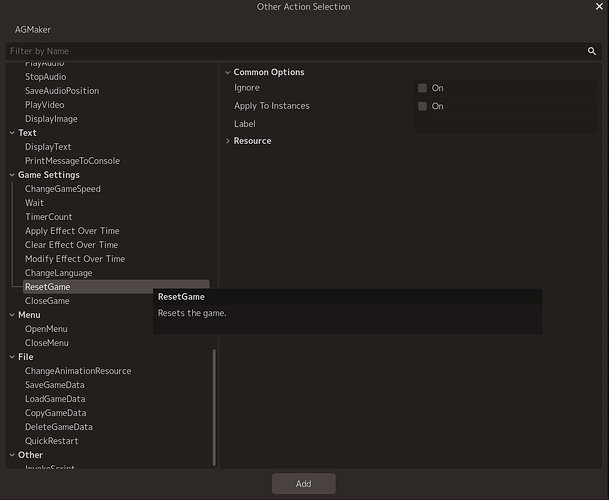Select CloseMenu action
This screenshot has height=500, width=609.
47,343
